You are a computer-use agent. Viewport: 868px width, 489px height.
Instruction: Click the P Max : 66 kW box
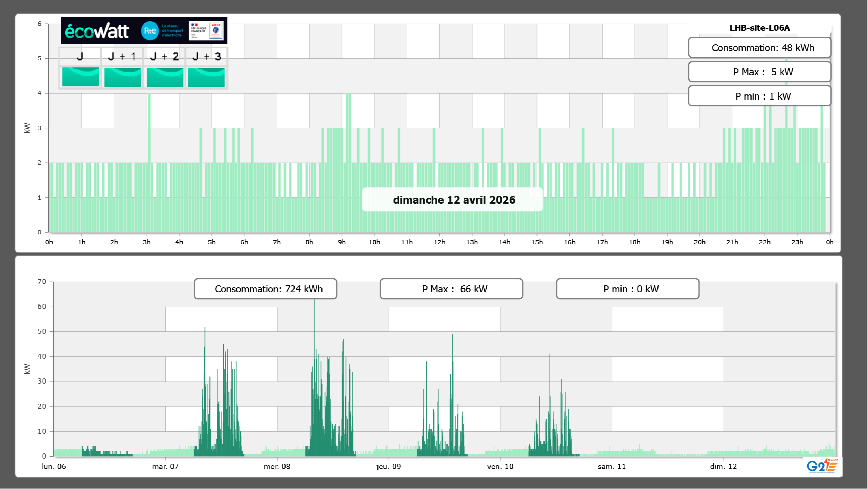point(451,289)
